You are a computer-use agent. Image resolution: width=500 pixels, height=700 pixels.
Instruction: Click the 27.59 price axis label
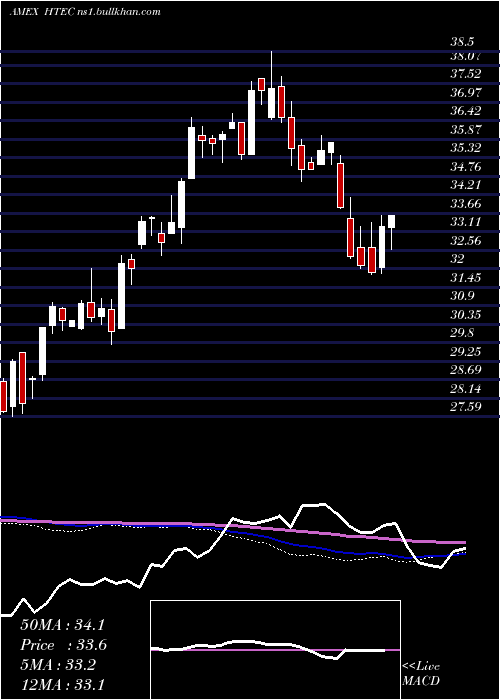coord(465,407)
